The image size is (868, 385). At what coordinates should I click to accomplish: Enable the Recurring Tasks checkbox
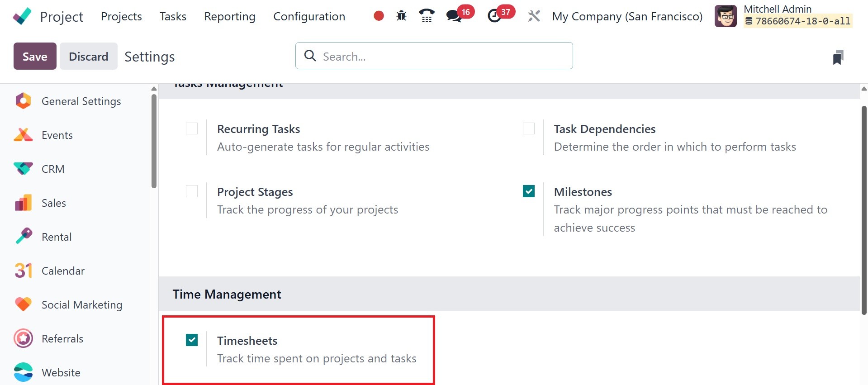192,129
